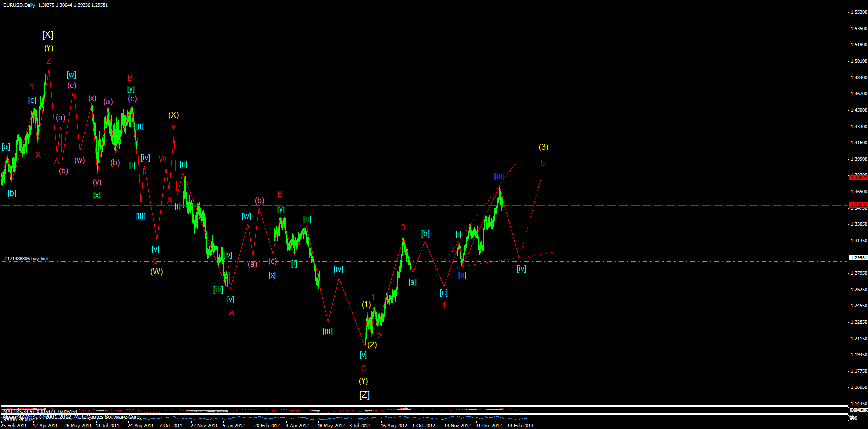Click the 1.16050 price scale label
This screenshot has height=429, width=868.
859,387
